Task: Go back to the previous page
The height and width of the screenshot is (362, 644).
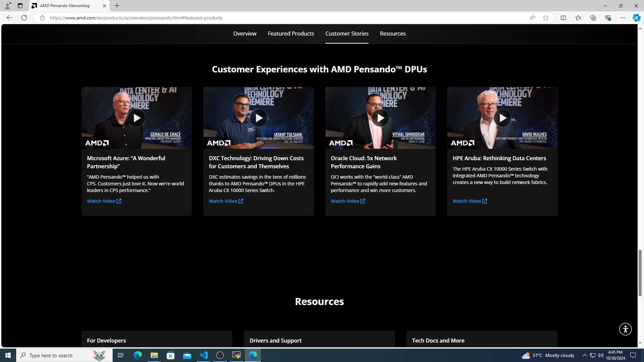Action: [x=9, y=18]
